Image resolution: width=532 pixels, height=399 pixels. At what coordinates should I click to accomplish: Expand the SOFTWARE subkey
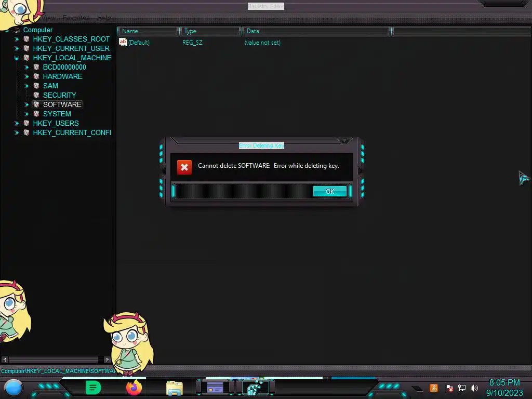pyautogui.click(x=26, y=104)
